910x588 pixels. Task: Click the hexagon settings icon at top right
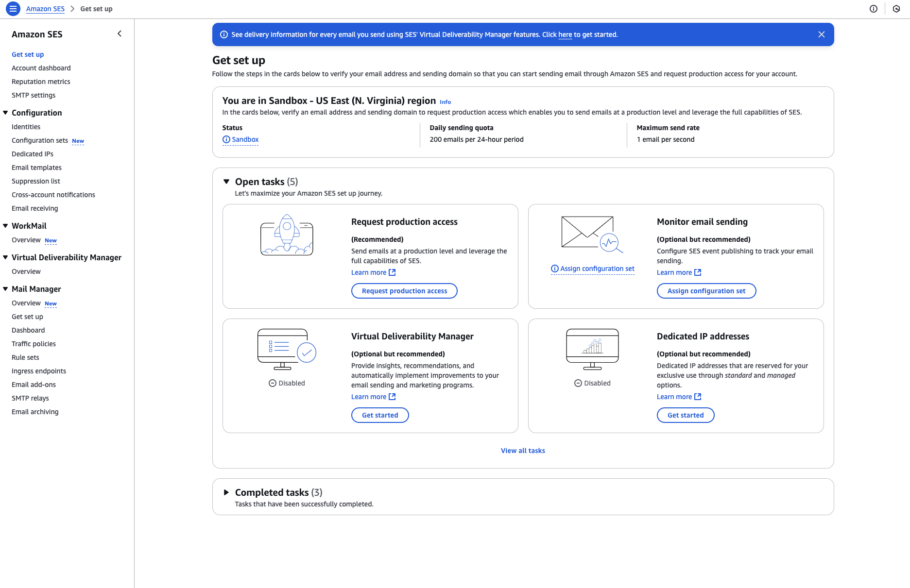tap(896, 9)
